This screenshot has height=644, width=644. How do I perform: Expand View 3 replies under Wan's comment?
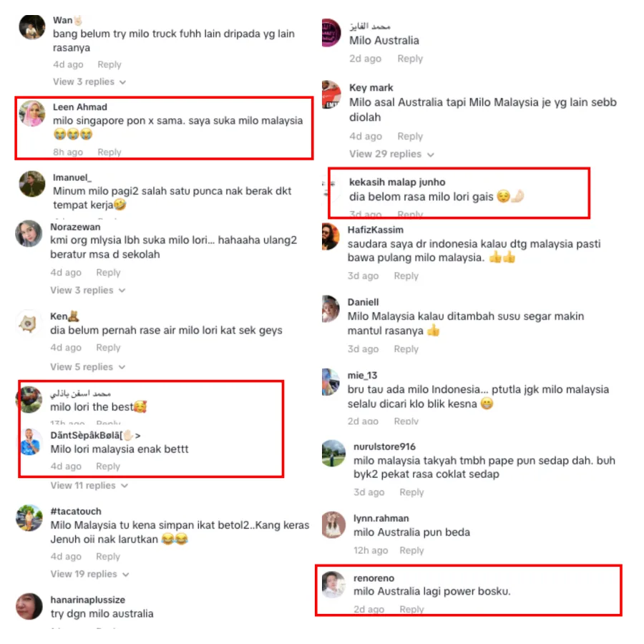tap(89, 82)
